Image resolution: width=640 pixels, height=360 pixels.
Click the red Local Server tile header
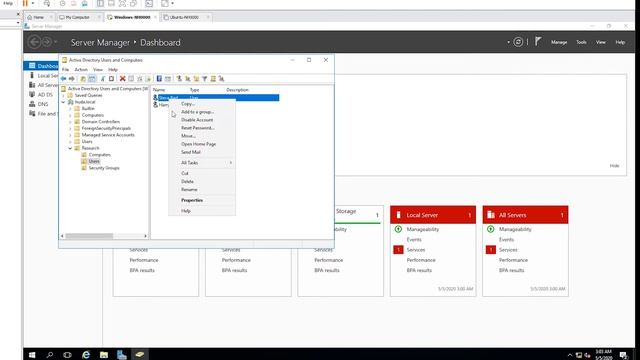coord(433,215)
